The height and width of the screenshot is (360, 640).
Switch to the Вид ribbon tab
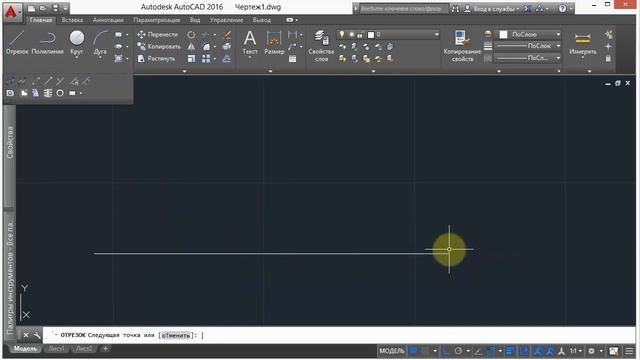195,20
